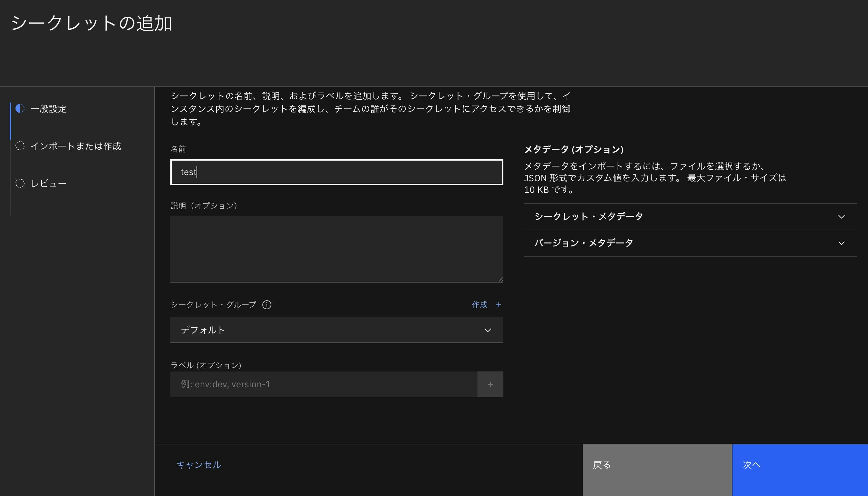Click the info icon next to シークレット・グループ
This screenshot has height=496, width=868.
(x=267, y=305)
